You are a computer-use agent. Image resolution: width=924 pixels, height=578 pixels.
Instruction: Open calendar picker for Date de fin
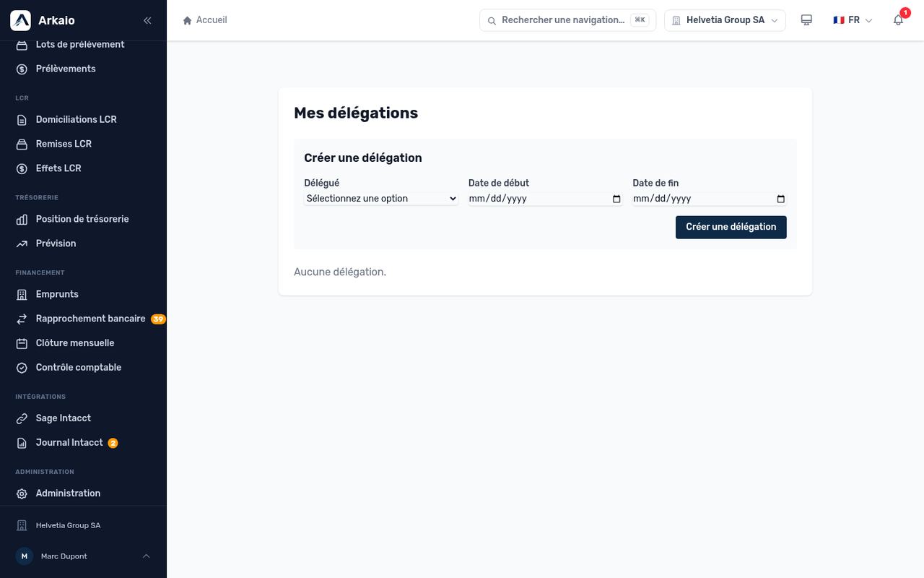tap(780, 199)
